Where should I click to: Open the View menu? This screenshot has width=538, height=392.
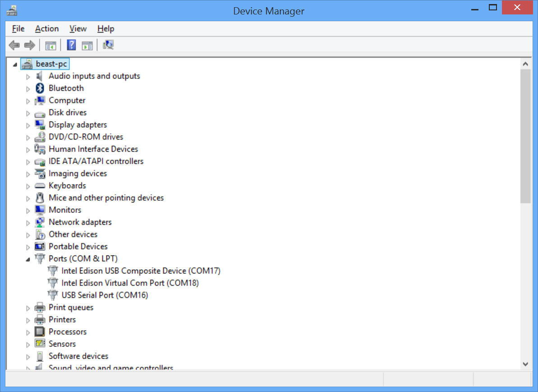pos(78,29)
